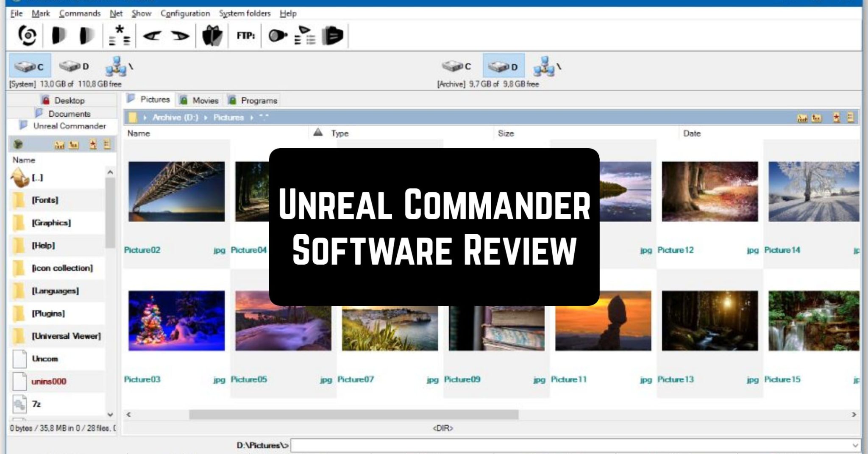Select drive C in left panel
868x454 pixels.
[x=30, y=66]
